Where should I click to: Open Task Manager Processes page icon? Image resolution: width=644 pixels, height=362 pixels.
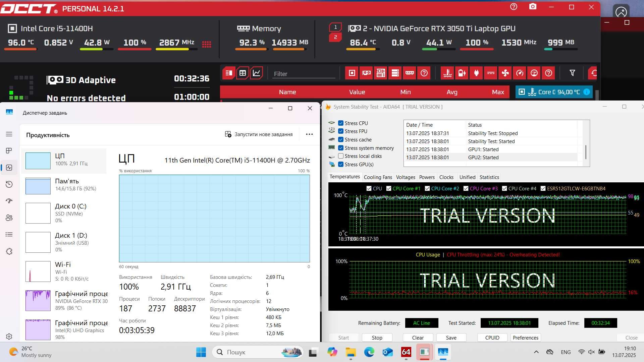[9, 150]
